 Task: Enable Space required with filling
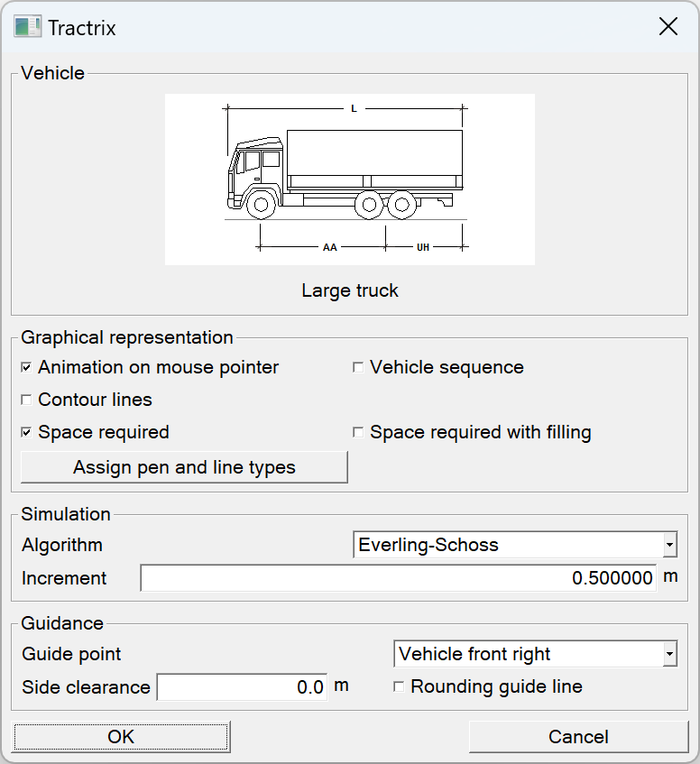click(358, 432)
